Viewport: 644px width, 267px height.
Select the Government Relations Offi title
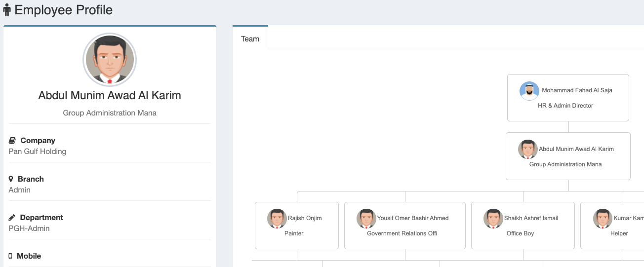(402, 233)
